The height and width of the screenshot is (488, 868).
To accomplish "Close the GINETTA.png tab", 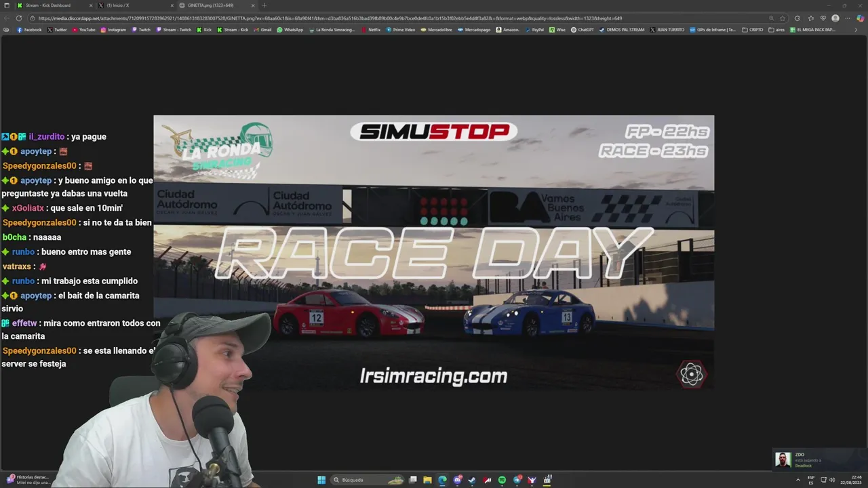I will click(253, 5).
